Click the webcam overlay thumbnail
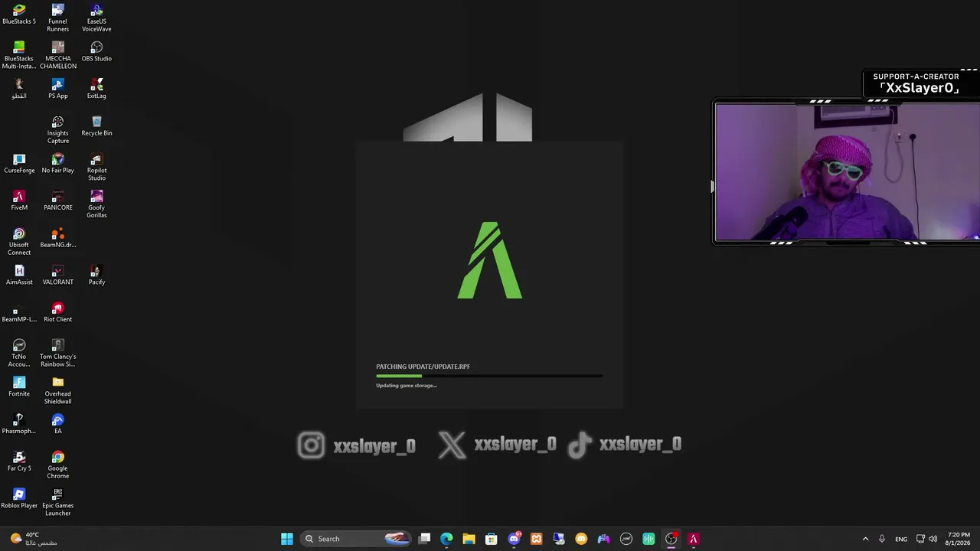The width and height of the screenshot is (980, 551). point(847,172)
